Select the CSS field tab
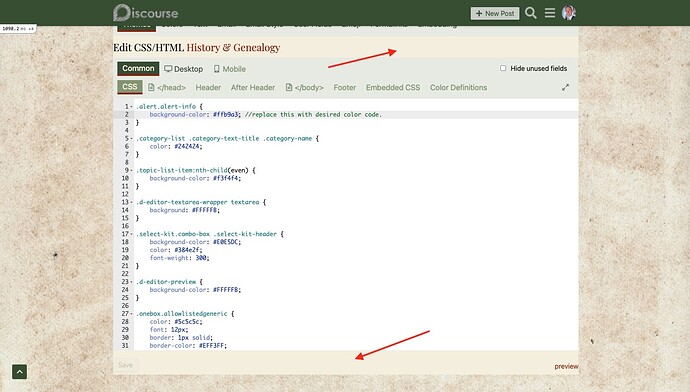This screenshot has width=690, height=392. tap(130, 87)
